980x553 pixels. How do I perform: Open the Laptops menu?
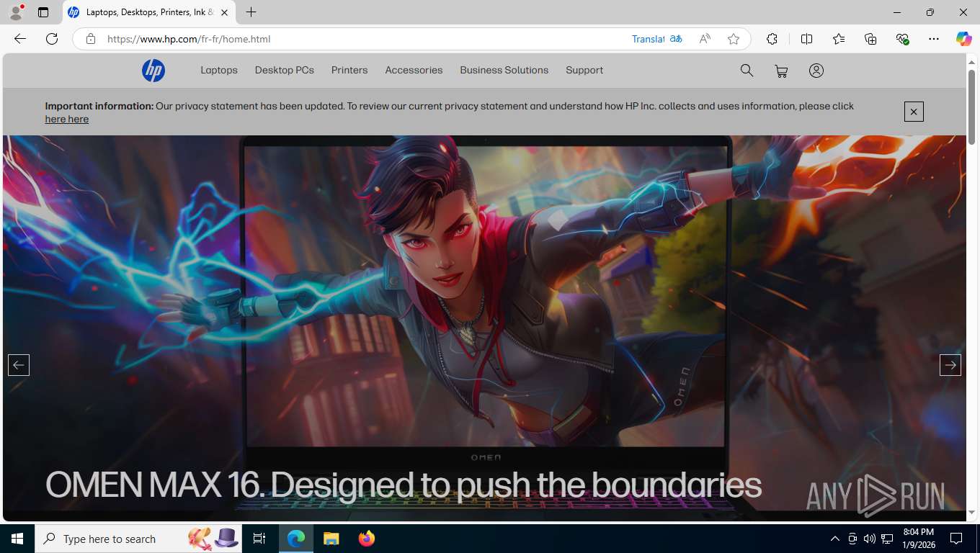[x=219, y=70]
